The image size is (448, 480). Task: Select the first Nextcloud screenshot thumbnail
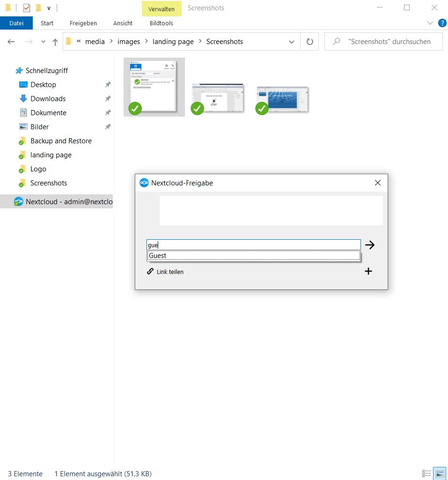(154, 87)
